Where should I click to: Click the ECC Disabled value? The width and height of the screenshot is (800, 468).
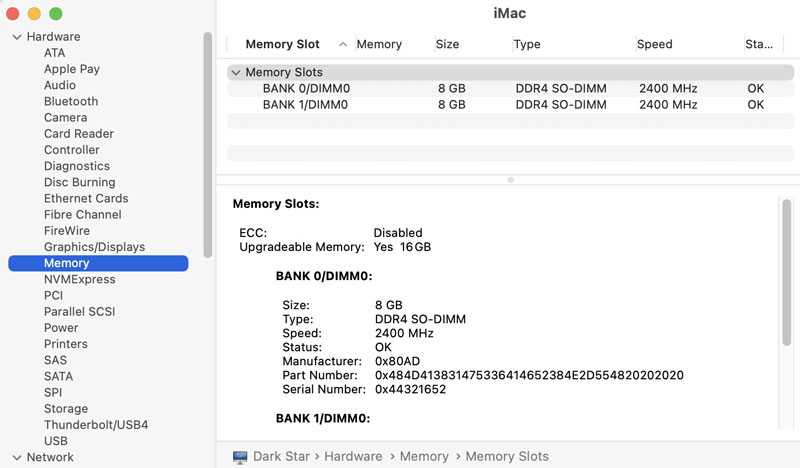point(398,233)
